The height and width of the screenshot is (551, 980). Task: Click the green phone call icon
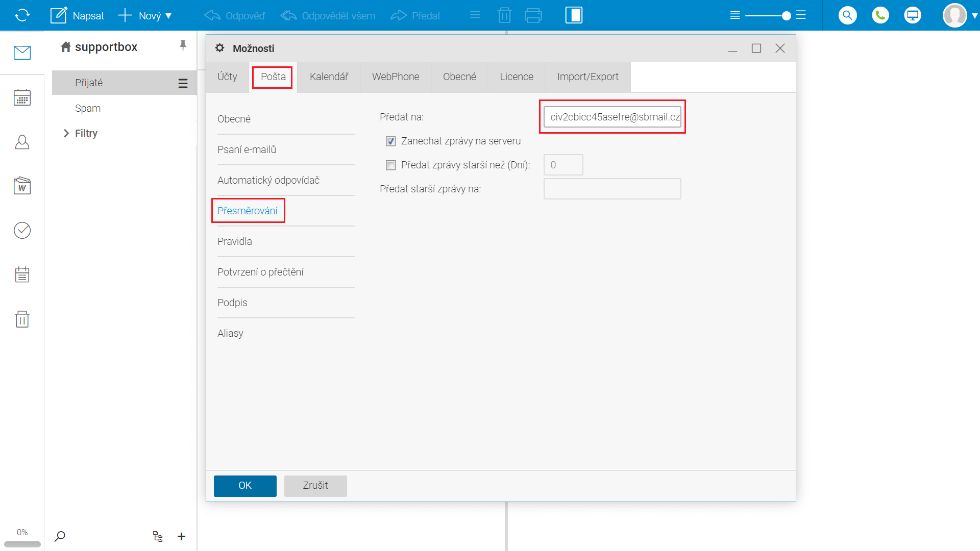point(880,15)
